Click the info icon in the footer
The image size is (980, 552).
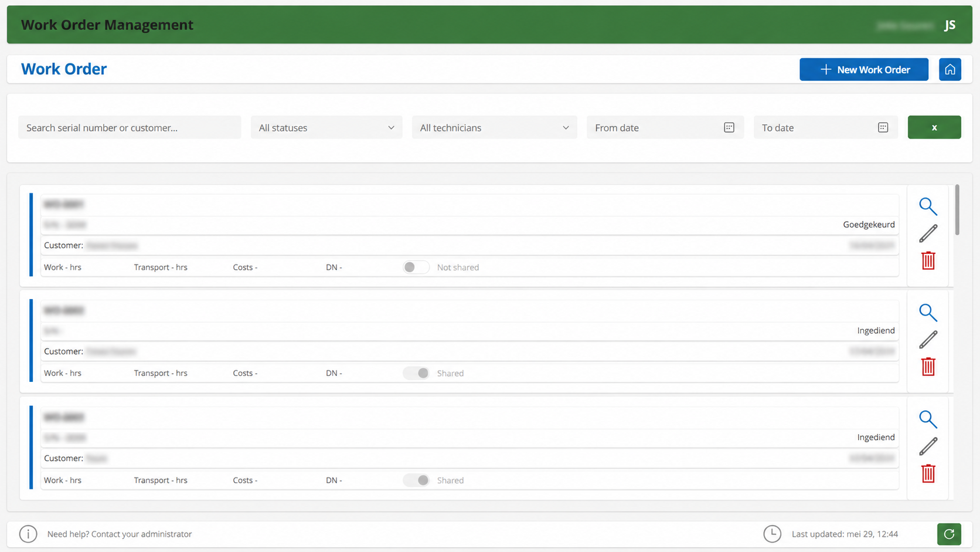tap(28, 534)
